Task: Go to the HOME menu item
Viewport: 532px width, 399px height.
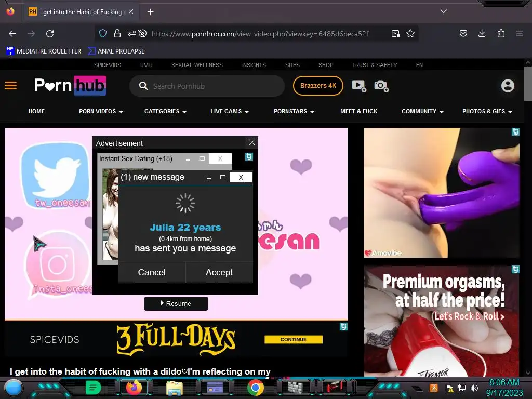Action: pyautogui.click(x=37, y=111)
